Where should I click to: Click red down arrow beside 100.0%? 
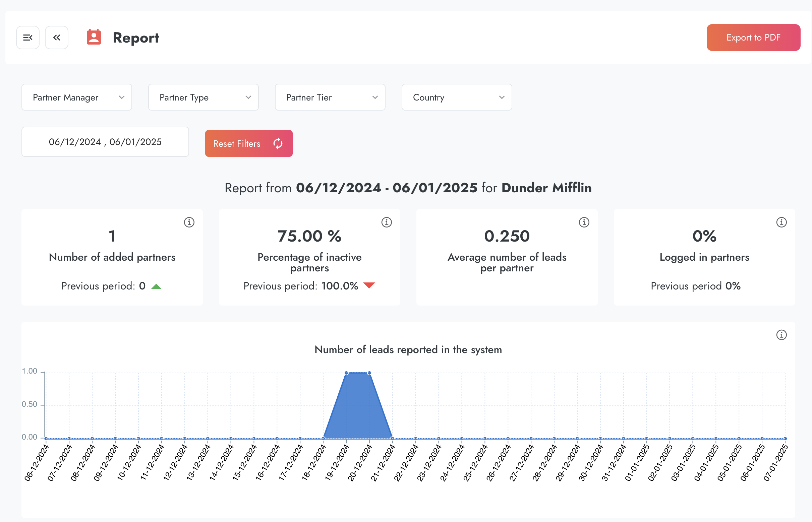click(x=369, y=285)
